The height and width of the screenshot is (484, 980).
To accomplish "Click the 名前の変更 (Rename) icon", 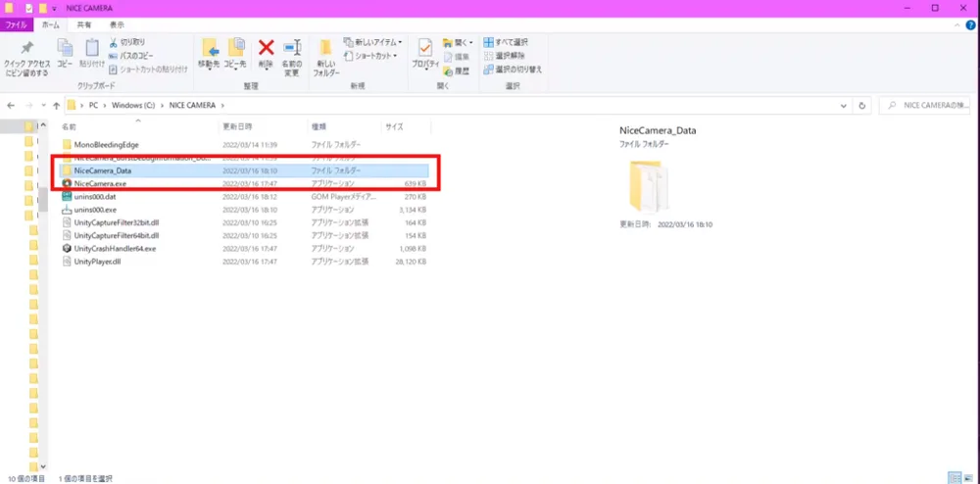I will [292, 48].
